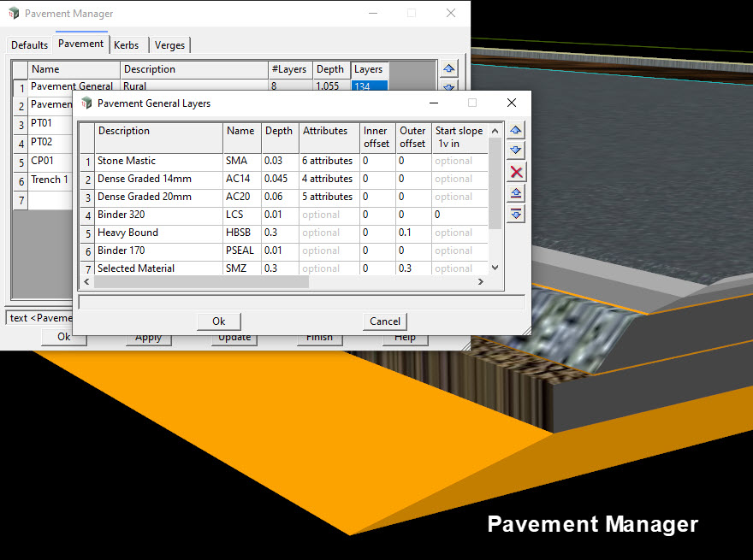The width and height of the screenshot is (753, 560).
Task: Select the Trench 1 row in Pavement list
Action: [50, 180]
